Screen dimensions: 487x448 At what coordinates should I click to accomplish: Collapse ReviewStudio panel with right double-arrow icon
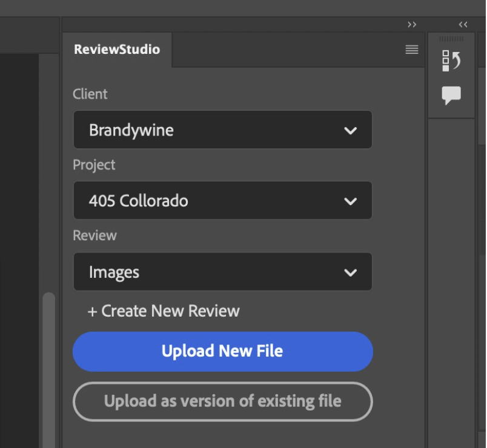412,25
